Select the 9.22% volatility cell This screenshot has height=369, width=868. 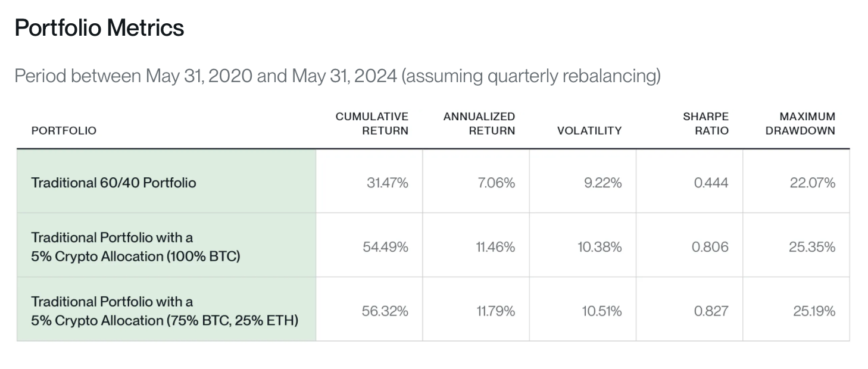(603, 183)
